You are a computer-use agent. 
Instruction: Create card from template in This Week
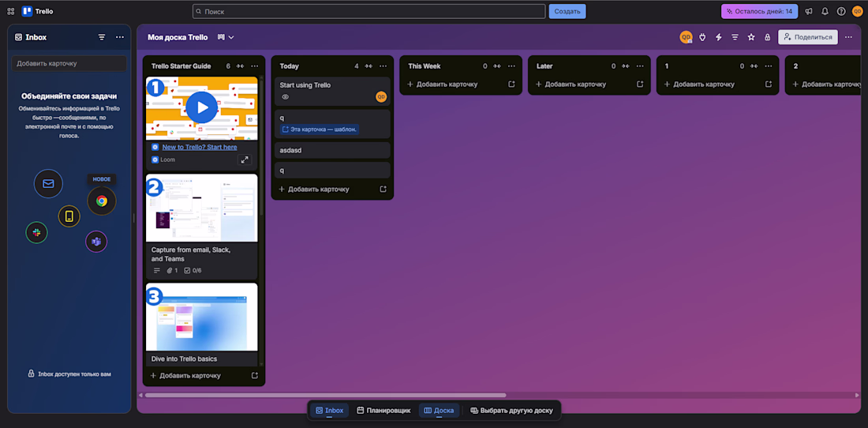(x=511, y=84)
